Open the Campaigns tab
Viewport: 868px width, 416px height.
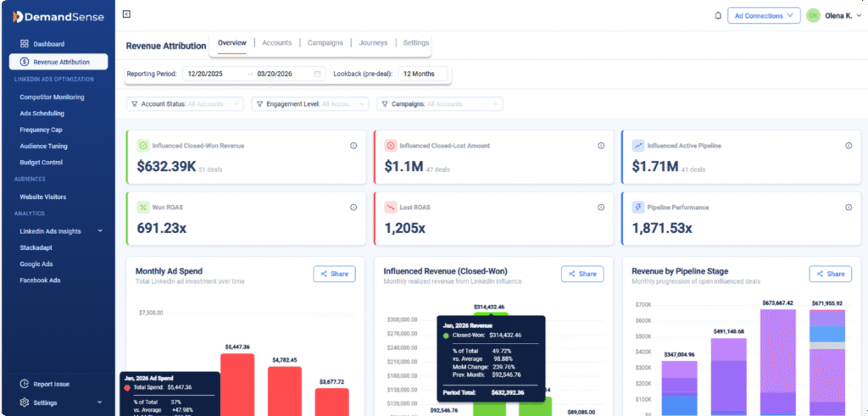[325, 43]
